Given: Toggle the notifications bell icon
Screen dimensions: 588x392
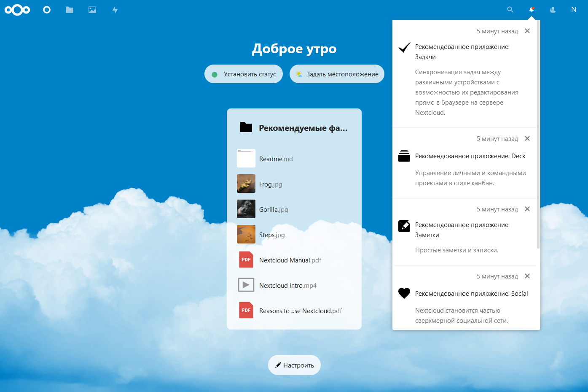Looking at the screenshot, I should tap(532, 10).
